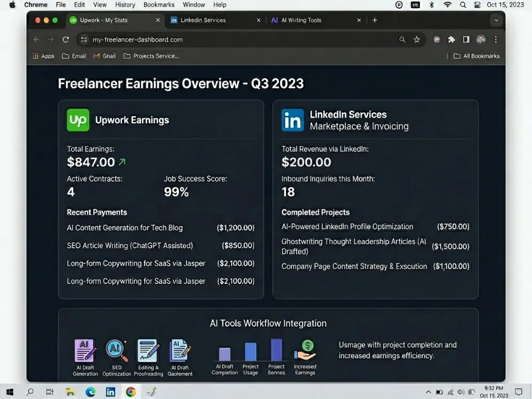Click the Editing & Proofreading icon
Viewport: 532px width, 399px height.
click(x=148, y=351)
